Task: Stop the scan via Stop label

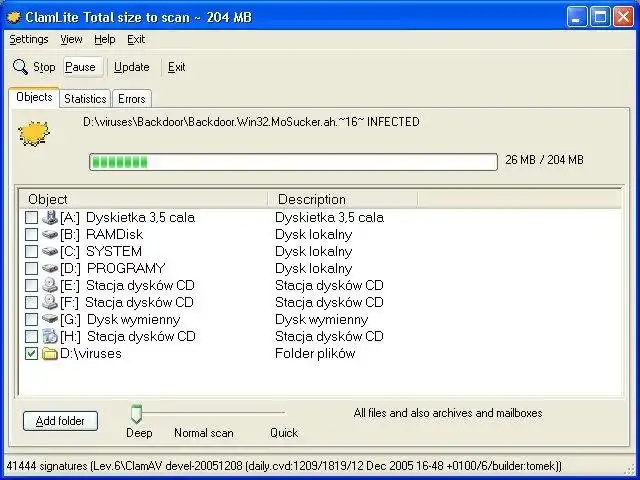Action: click(x=44, y=67)
